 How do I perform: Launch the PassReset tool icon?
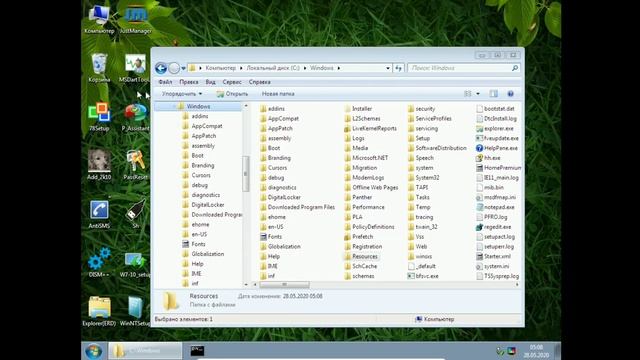click(x=136, y=164)
